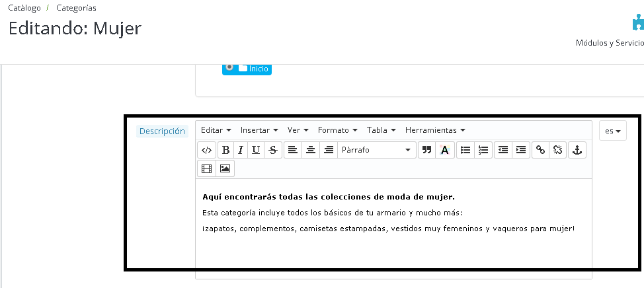
Task: Open the text color picker
Action: tap(445, 150)
